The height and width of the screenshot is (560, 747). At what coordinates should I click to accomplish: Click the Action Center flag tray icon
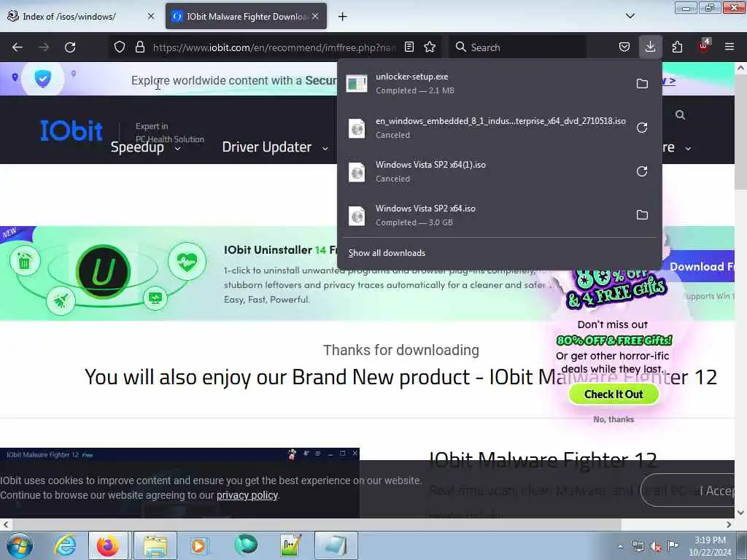pos(673,546)
